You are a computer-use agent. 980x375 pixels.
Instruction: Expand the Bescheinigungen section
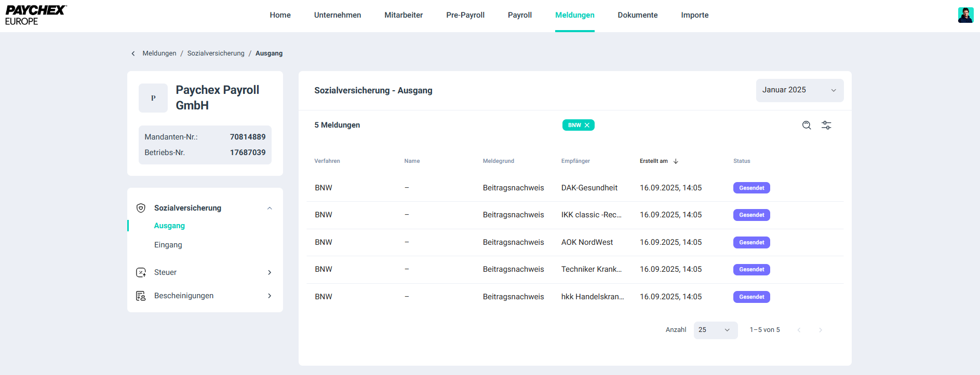(x=270, y=296)
